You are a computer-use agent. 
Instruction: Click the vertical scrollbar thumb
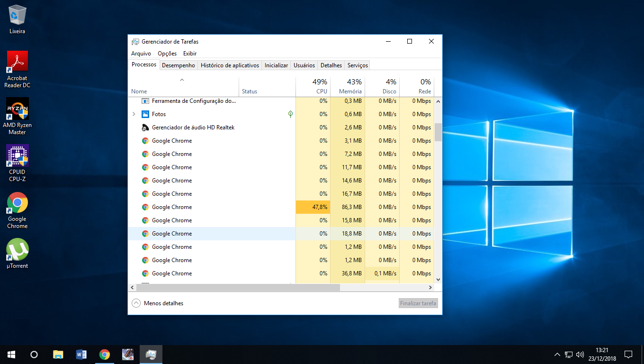(438, 132)
